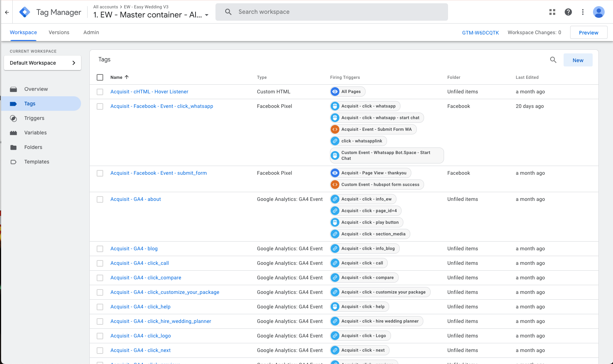Click the New tag button

point(578,60)
